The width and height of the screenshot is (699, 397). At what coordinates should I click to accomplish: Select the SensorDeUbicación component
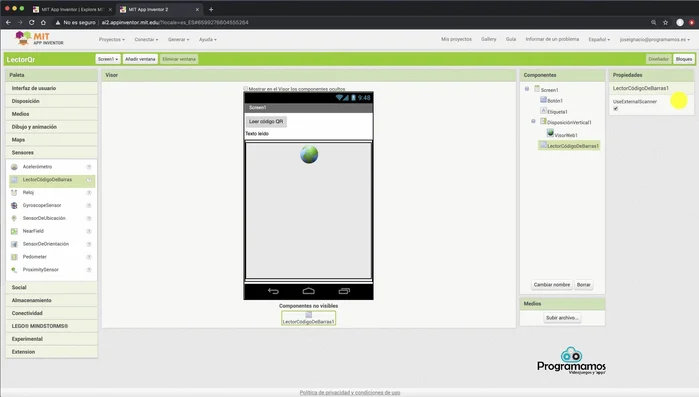(44, 218)
